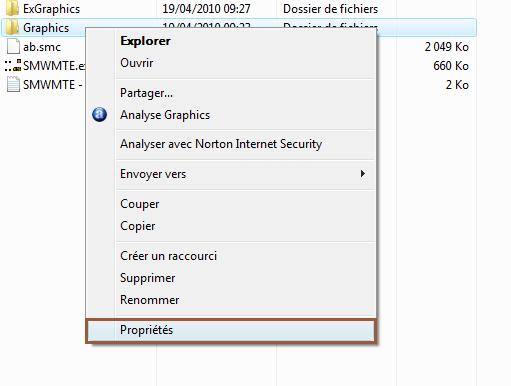Click Créer un raccourci

168,256
